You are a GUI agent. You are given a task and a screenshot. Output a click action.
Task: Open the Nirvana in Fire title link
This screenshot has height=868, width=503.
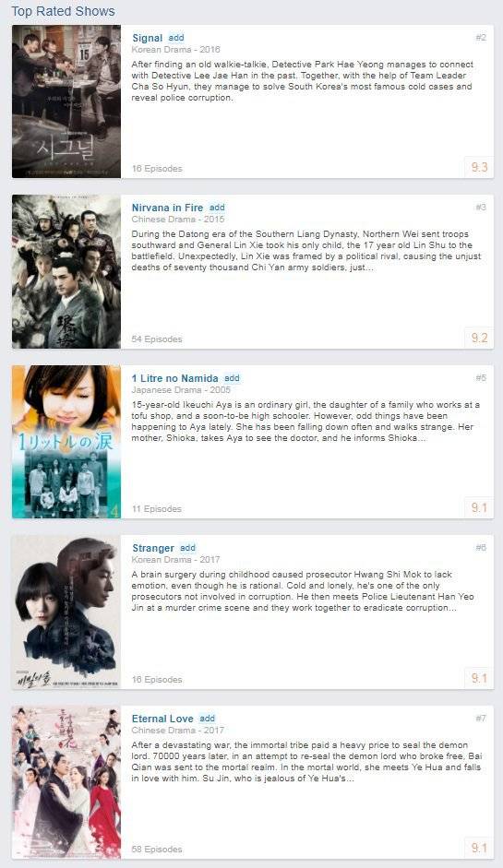click(x=167, y=208)
